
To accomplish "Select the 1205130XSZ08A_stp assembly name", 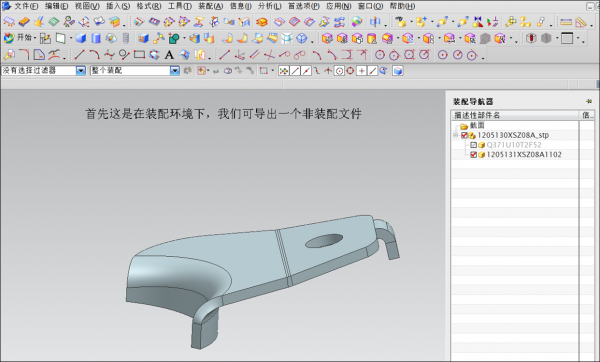I will [x=513, y=135].
